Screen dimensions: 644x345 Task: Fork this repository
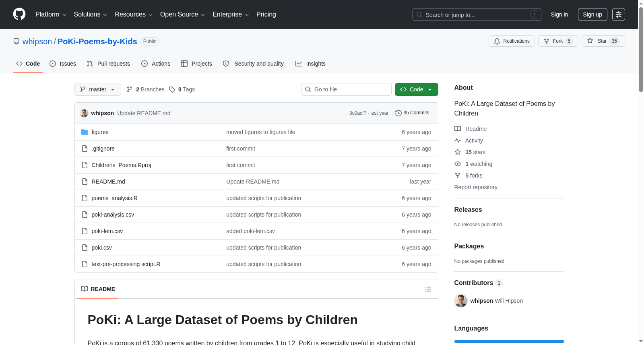[558, 41]
